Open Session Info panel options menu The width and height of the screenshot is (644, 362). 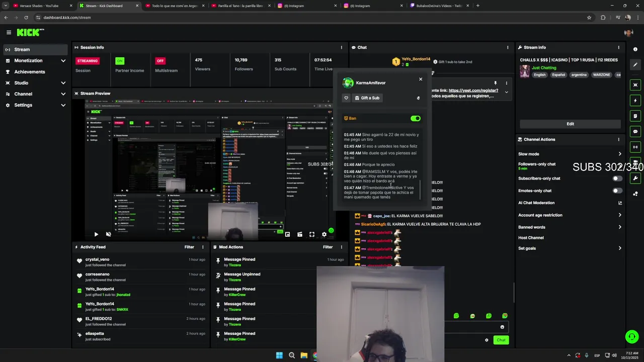(x=341, y=47)
